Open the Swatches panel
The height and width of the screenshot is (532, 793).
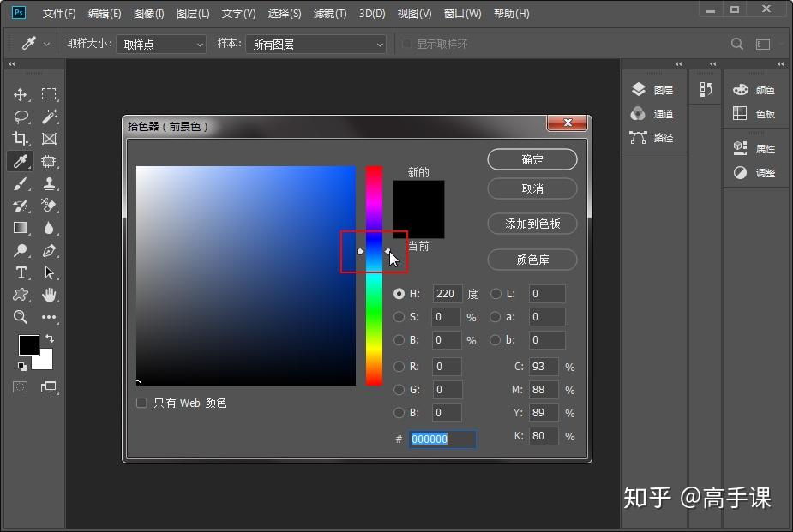tap(754, 114)
